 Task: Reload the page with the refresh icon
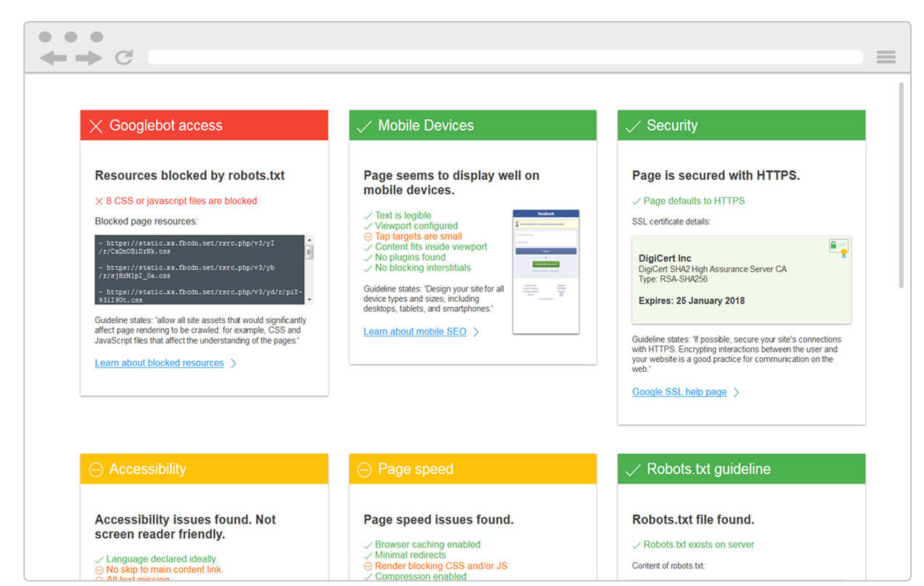(124, 57)
